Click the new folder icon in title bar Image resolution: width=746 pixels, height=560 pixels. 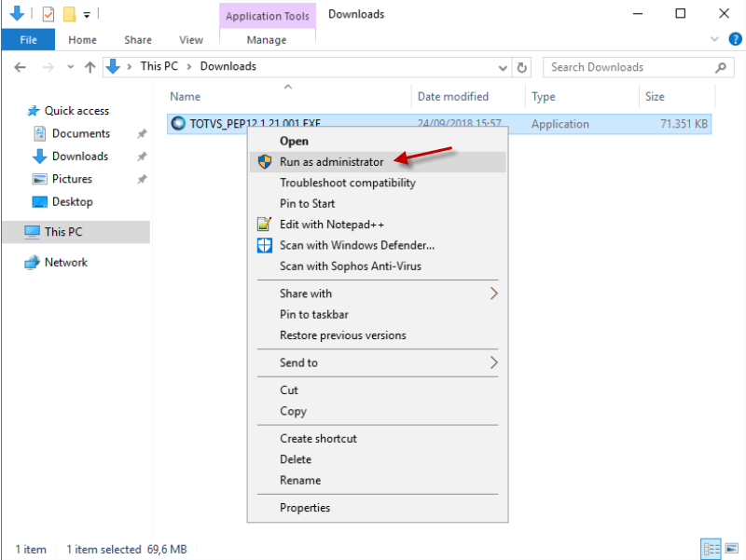(x=69, y=14)
